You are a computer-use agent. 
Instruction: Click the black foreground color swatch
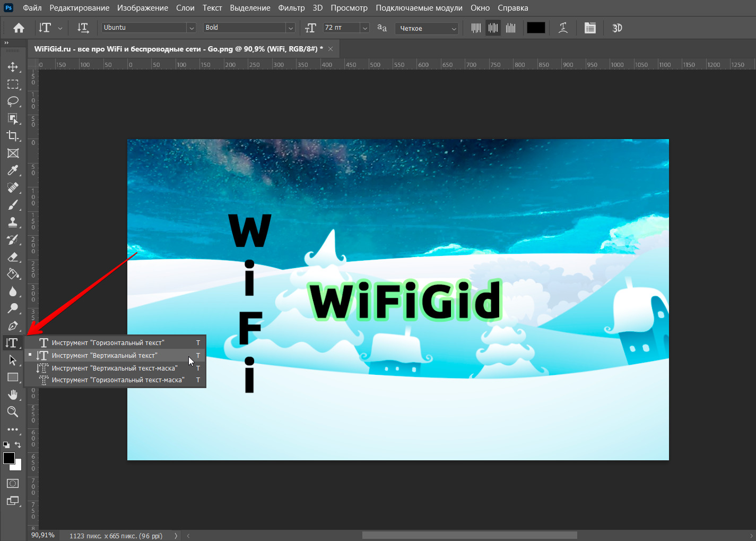pos(8,458)
